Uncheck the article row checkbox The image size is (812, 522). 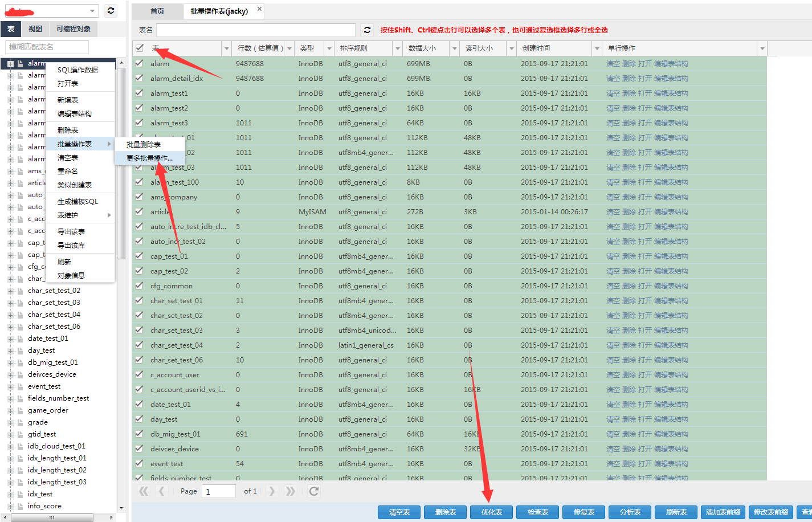coord(140,211)
